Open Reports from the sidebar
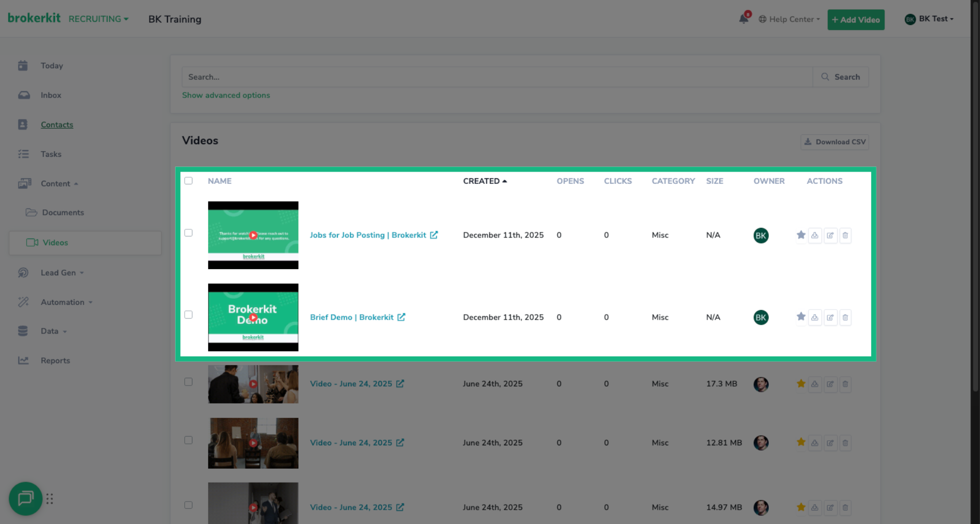Viewport: 980px width, 524px height. tap(55, 361)
